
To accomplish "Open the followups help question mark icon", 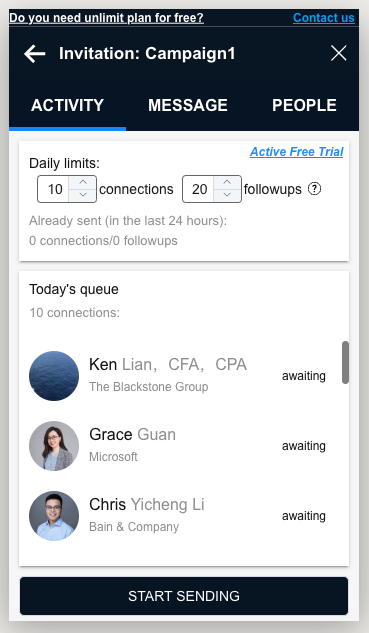I will pos(314,189).
